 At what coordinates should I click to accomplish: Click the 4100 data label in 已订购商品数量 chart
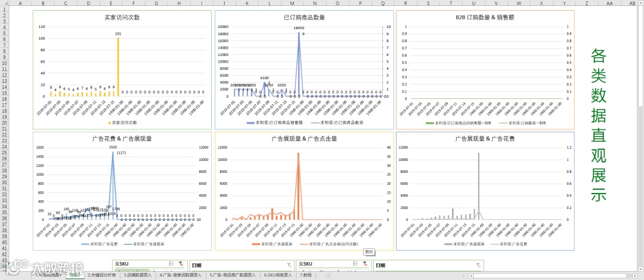tap(265, 77)
